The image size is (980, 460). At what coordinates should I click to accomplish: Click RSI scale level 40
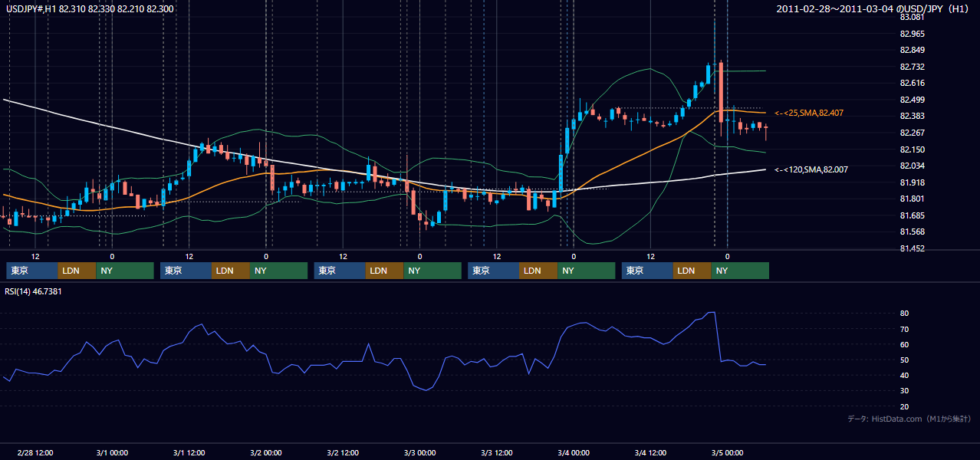pyautogui.click(x=905, y=375)
